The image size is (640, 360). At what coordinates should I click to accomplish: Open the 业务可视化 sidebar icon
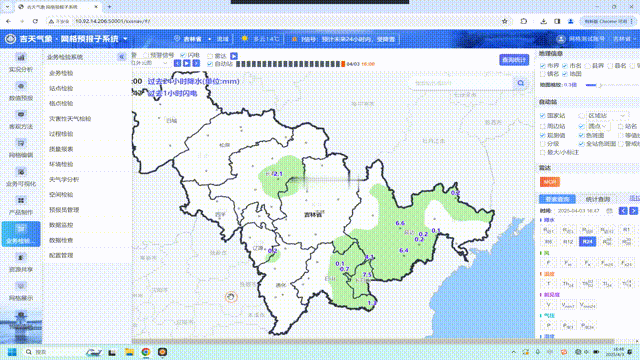(21, 177)
